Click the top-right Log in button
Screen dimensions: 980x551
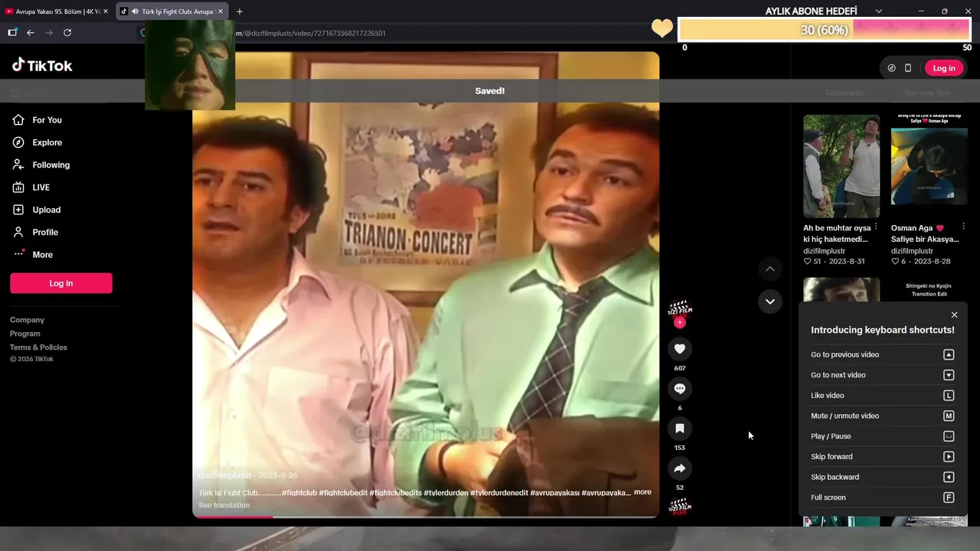[944, 68]
